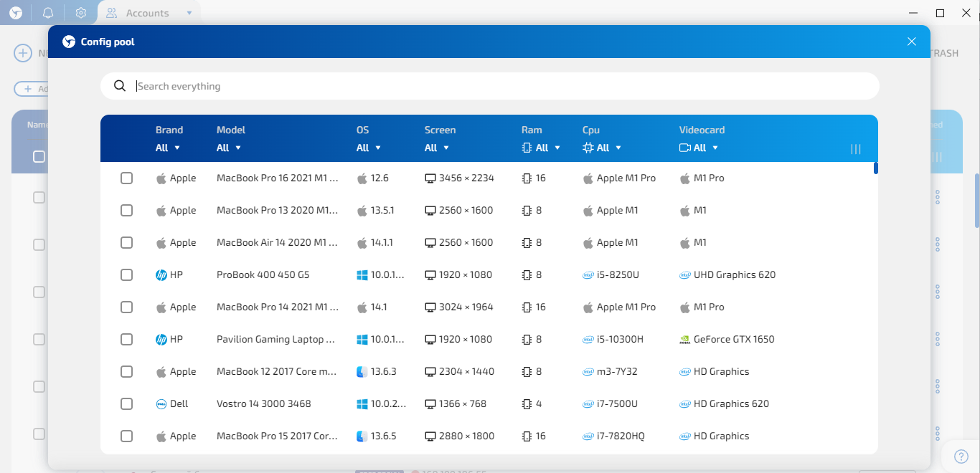This screenshot has width=980, height=473.
Task: Check the MacBook 12 2017 row
Action: point(126,371)
